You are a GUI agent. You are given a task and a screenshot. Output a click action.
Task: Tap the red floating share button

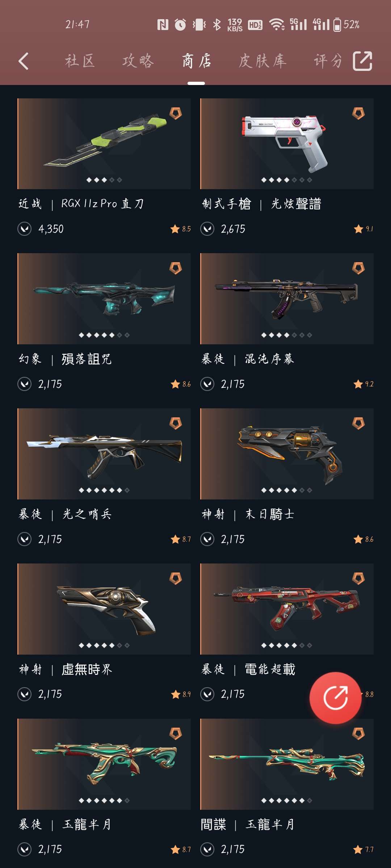[x=336, y=697]
